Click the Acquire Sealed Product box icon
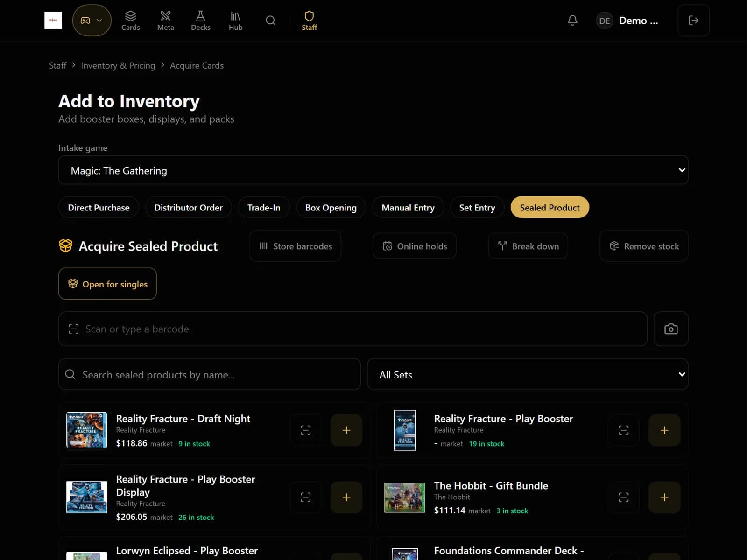Screen dimensions: 747x560 click(x=66, y=245)
